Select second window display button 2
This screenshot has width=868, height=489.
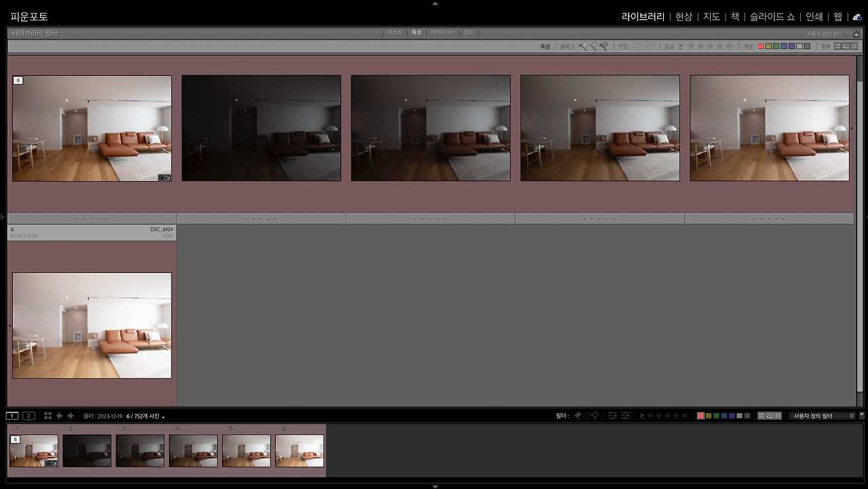click(x=28, y=416)
